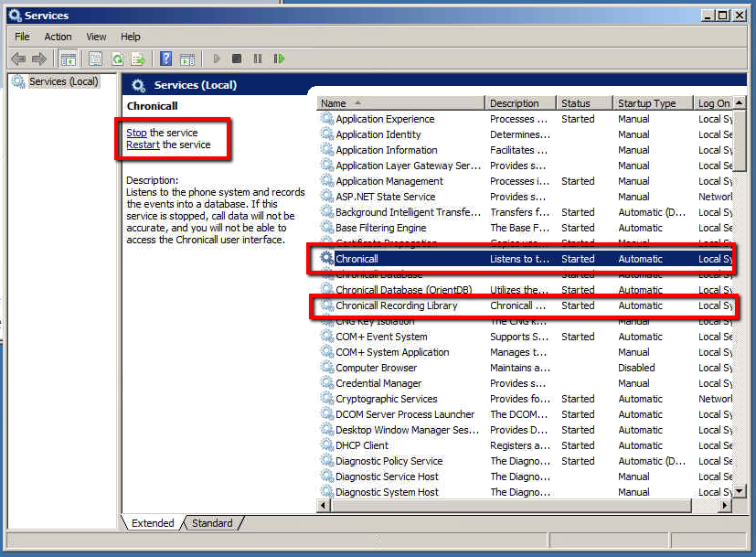Click the gear icon beside DHCP Client
The image size is (756, 557).
327,445
